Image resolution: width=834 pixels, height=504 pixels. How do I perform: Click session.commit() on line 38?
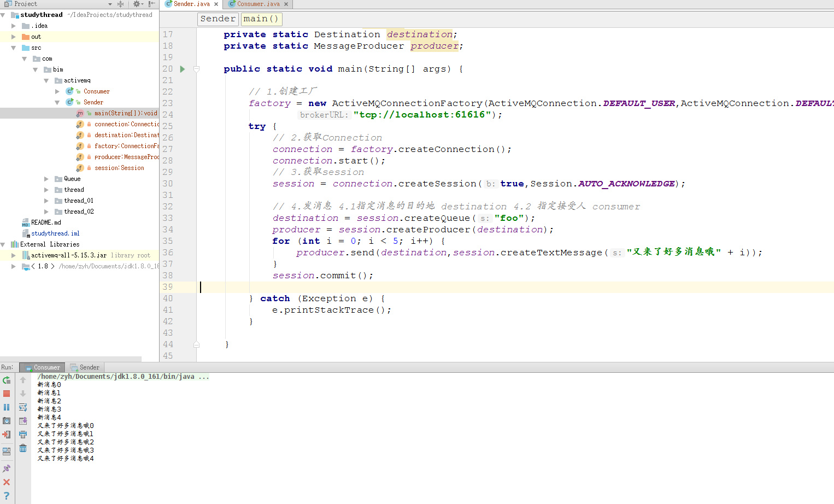(322, 276)
